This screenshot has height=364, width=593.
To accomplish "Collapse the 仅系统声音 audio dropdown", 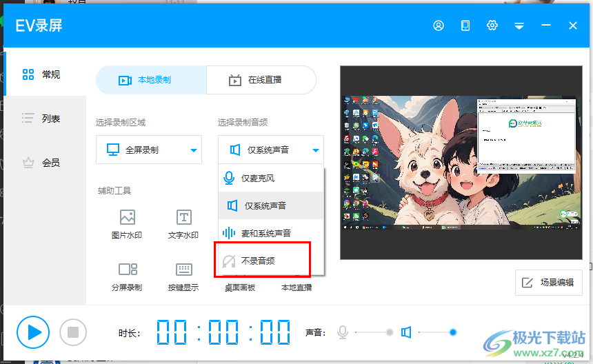I will click(x=271, y=150).
